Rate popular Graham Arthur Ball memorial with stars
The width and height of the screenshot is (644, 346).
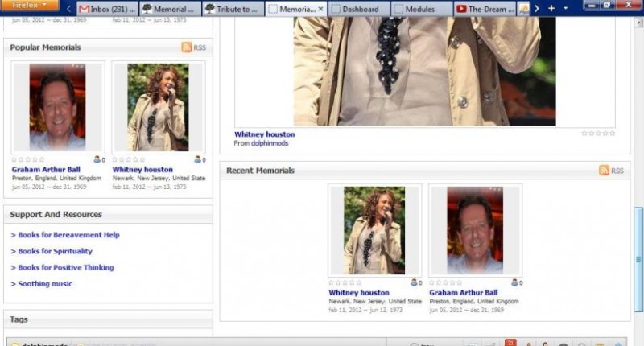tap(28, 159)
